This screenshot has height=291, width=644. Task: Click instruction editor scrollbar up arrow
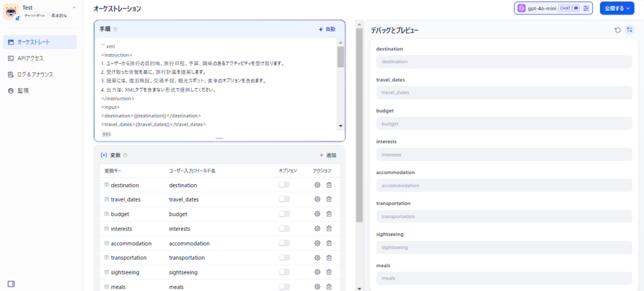(340, 43)
